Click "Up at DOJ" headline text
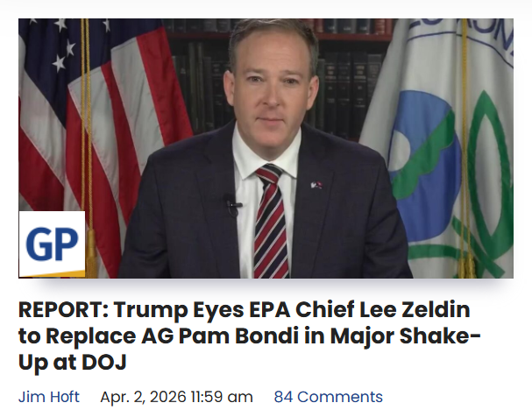The image size is (532, 417). click(x=79, y=361)
